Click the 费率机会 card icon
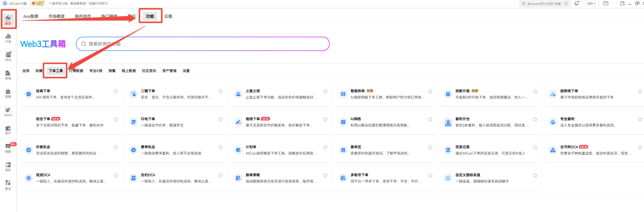 tap(134, 150)
